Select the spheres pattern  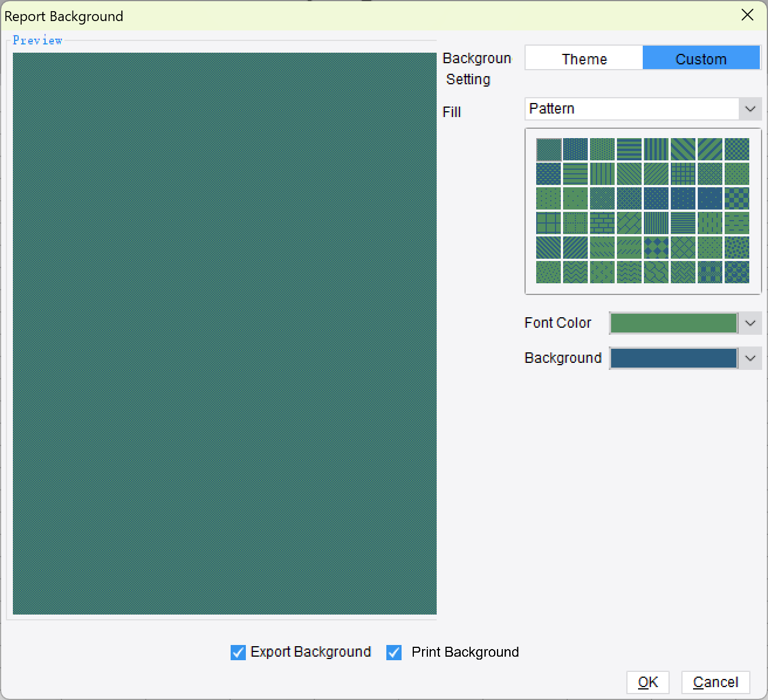(737, 272)
